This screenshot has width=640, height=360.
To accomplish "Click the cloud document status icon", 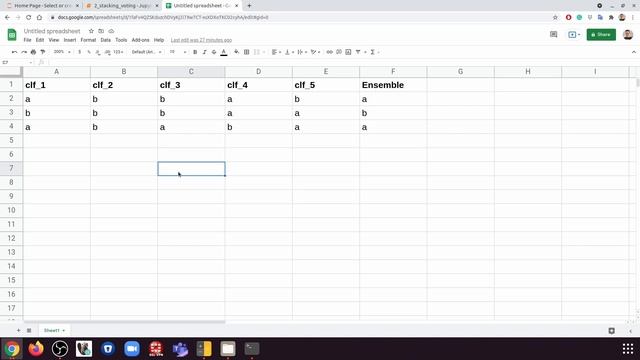I will coord(111,31).
